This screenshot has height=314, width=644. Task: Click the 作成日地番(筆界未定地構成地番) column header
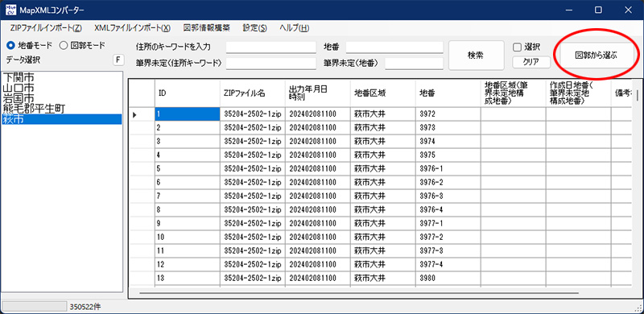[x=578, y=93]
